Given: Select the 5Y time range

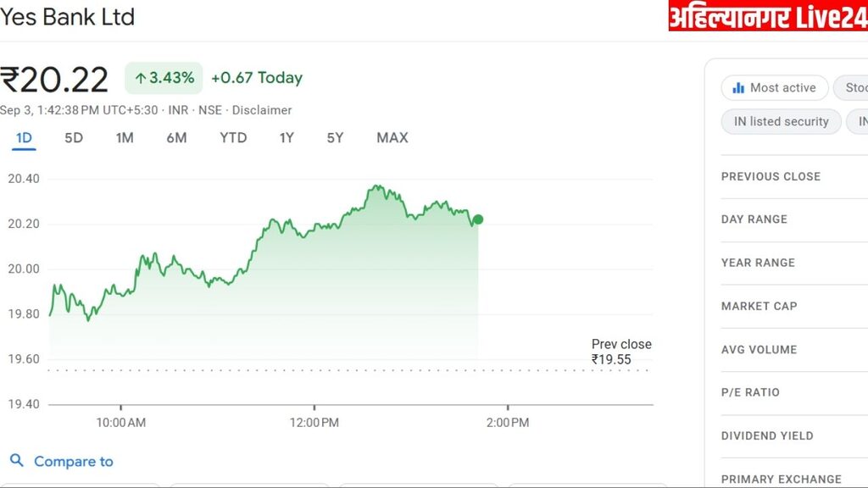Looking at the screenshot, I should (335, 137).
